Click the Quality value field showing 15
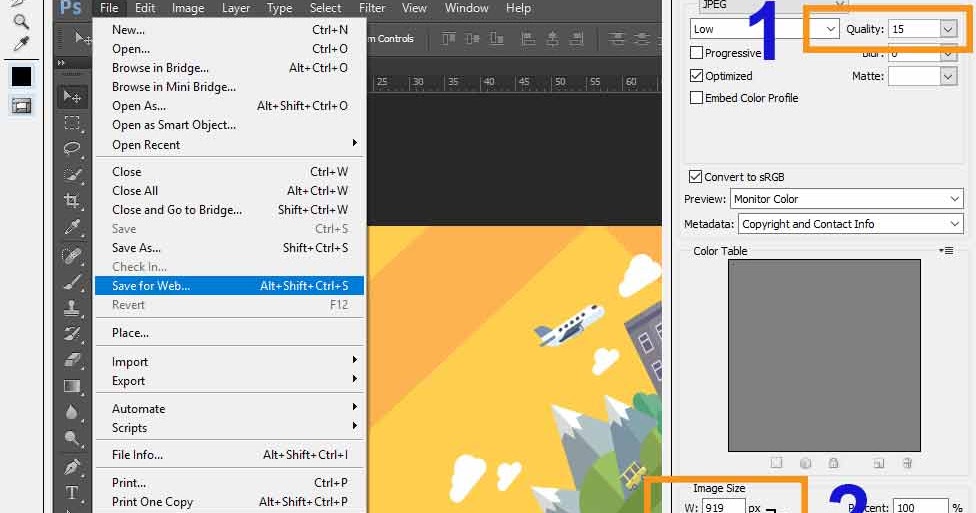The image size is (976, 513). 914,29
